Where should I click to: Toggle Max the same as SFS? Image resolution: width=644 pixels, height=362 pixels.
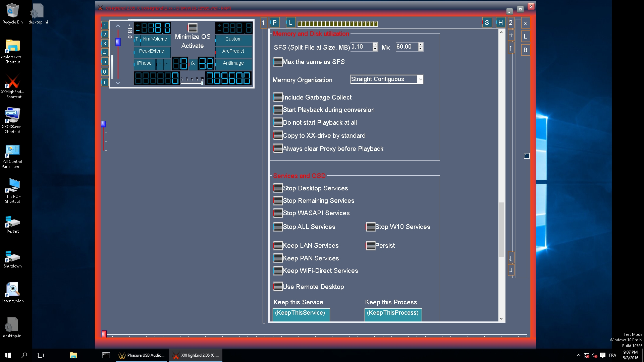(x=278, y=62)
